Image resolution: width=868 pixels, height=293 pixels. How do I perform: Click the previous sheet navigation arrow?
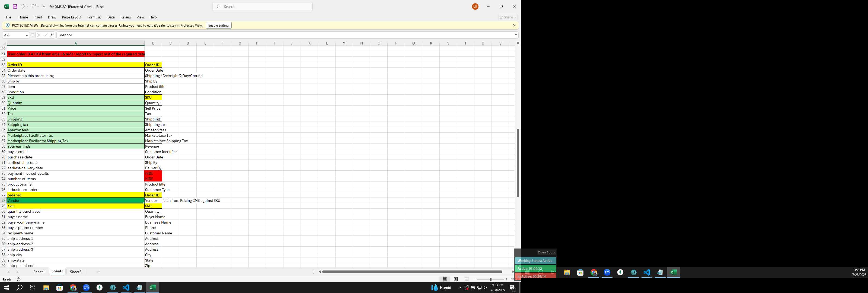tap(8, 272)
